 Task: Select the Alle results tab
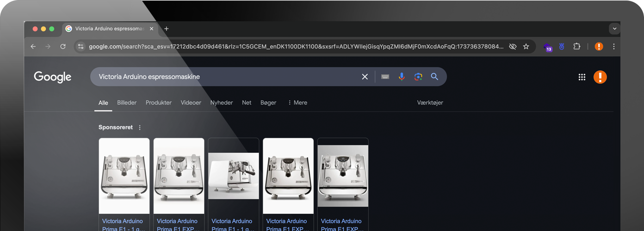[x=103, y=103]
